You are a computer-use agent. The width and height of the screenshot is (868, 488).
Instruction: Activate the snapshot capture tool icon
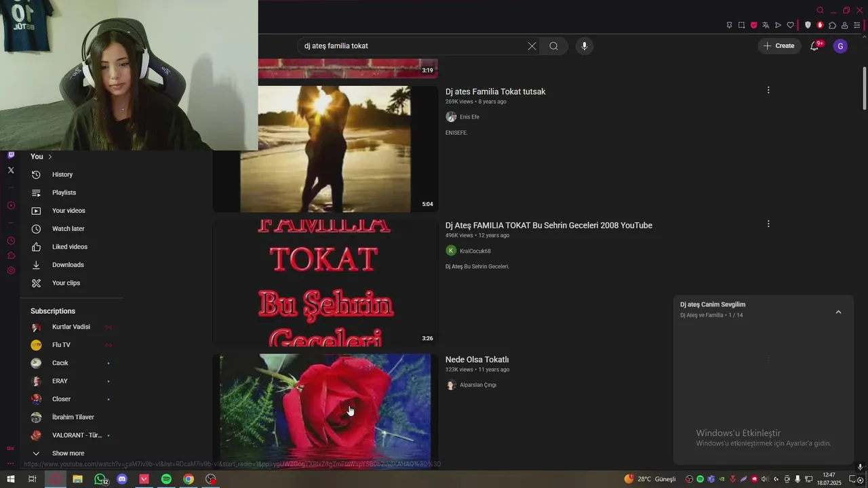741,25
